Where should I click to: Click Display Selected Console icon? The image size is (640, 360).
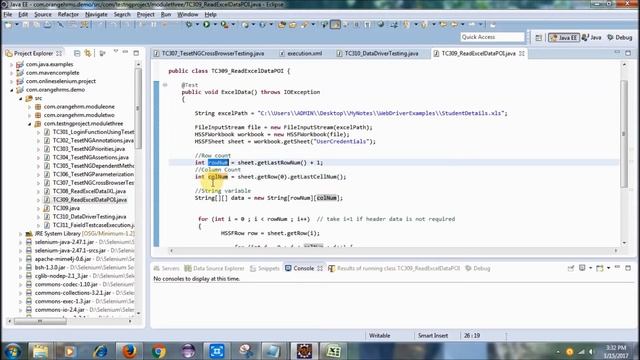582,268
